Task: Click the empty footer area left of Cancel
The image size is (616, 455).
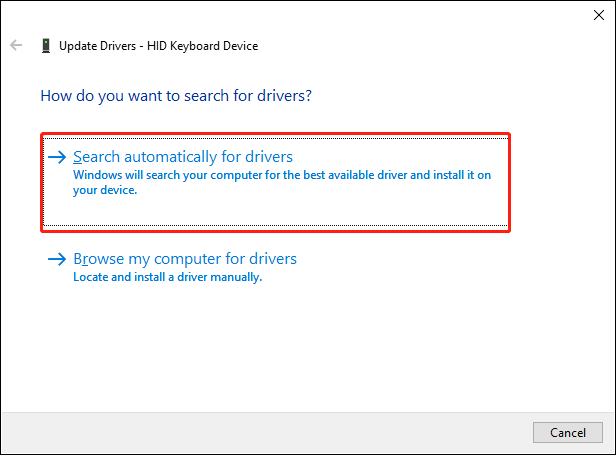Action: [280, 432]
